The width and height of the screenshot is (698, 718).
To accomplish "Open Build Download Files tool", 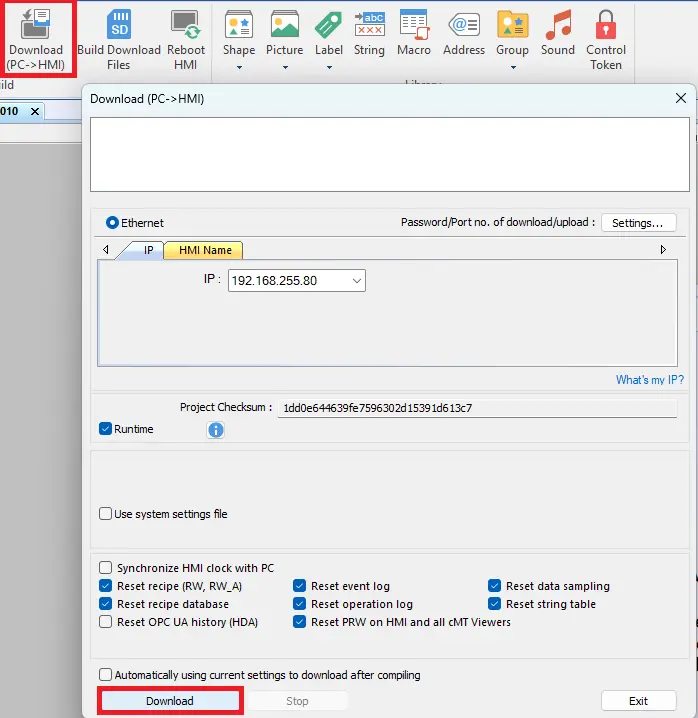I will pyautogui.click(x=119, y=40).
